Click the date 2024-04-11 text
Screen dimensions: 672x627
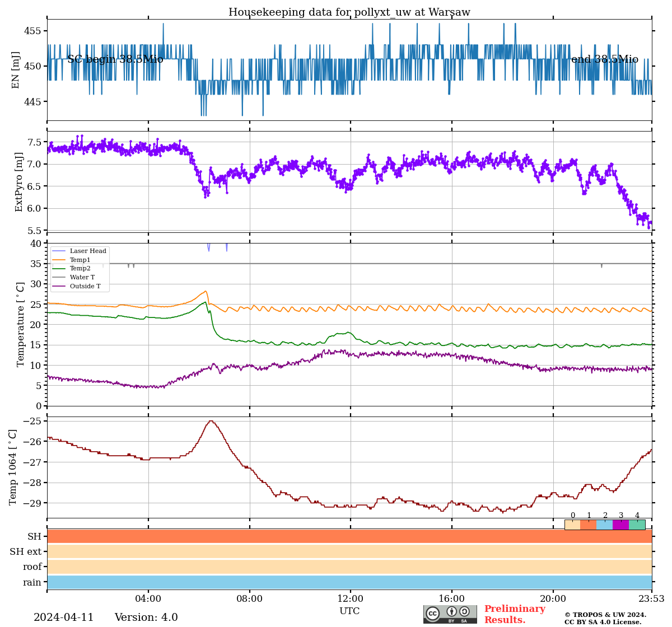pyautogui.click(x=64, y=617)
